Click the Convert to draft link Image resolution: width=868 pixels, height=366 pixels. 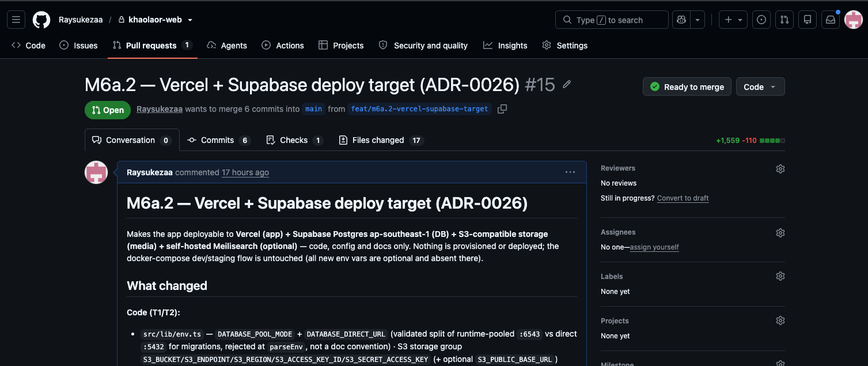click(683, 198)
